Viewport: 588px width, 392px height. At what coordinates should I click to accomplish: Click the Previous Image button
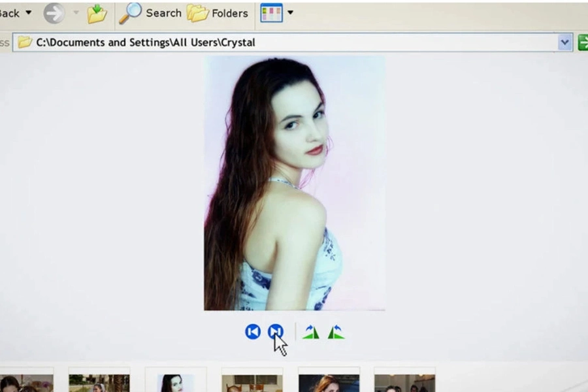pyautogui.click(x=253, y=332)
